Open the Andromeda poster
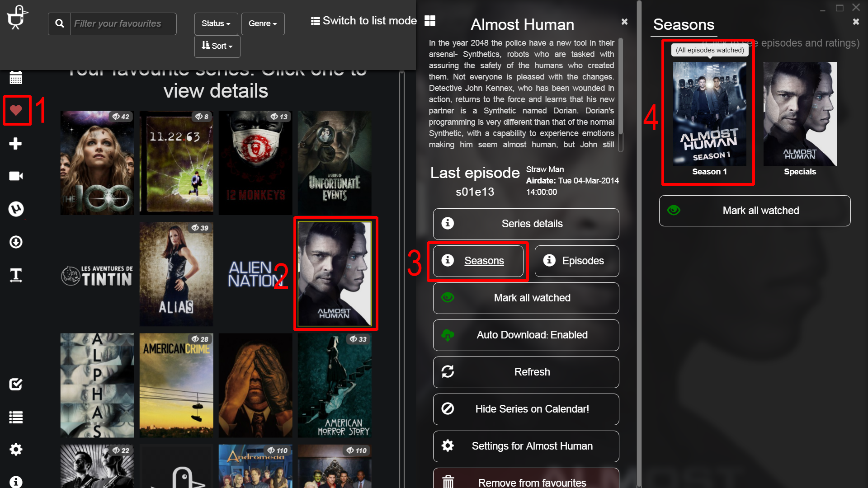The height and width of the screenshot is (488, 868). coord(255,466)
